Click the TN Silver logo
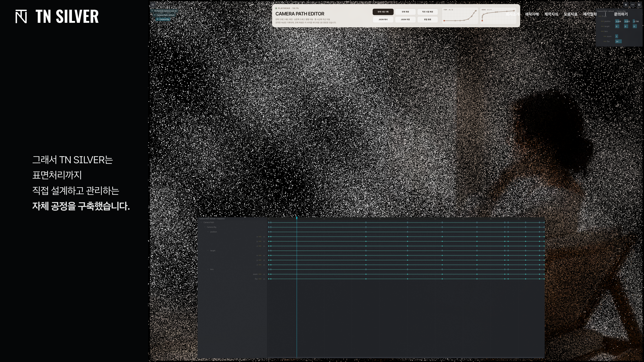This screenshot has height=362, width=644. click(x=57, y=16)
